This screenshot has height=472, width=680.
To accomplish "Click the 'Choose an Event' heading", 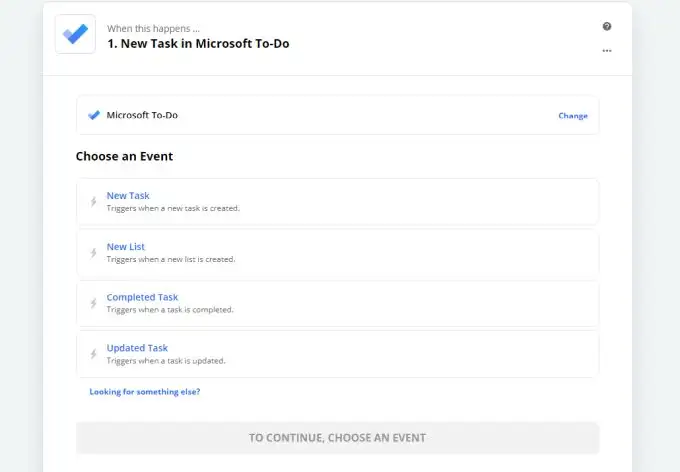I will 124,156.
